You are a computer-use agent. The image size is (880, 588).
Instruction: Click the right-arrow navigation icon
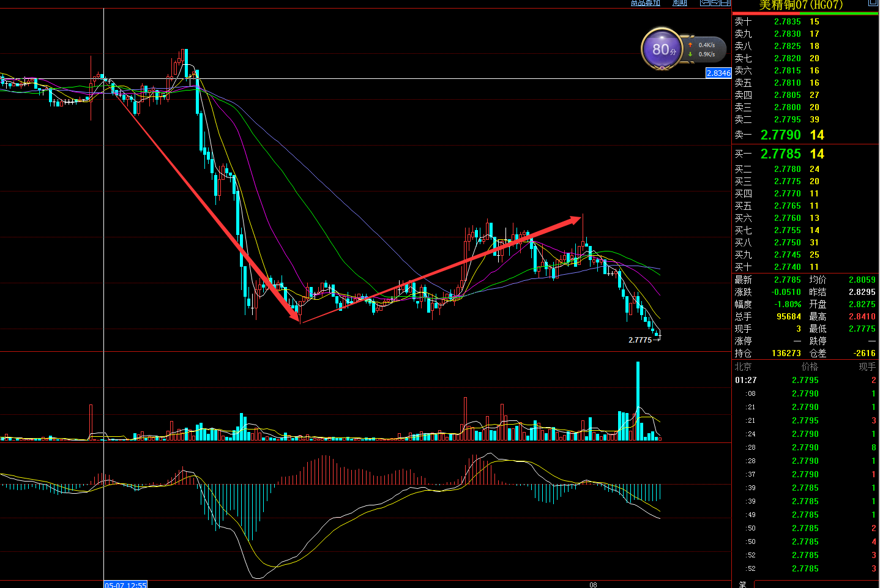pos(715,3)
